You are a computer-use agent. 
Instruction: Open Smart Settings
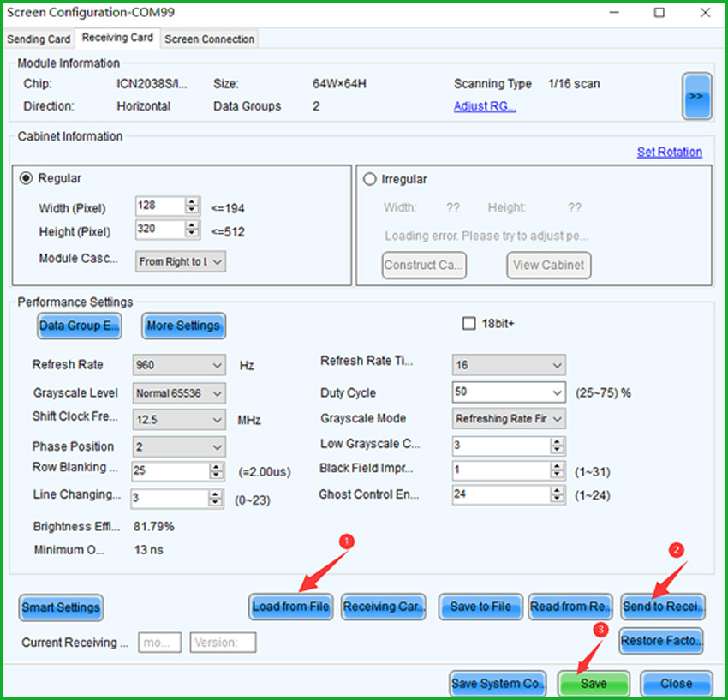pos(60,607)
